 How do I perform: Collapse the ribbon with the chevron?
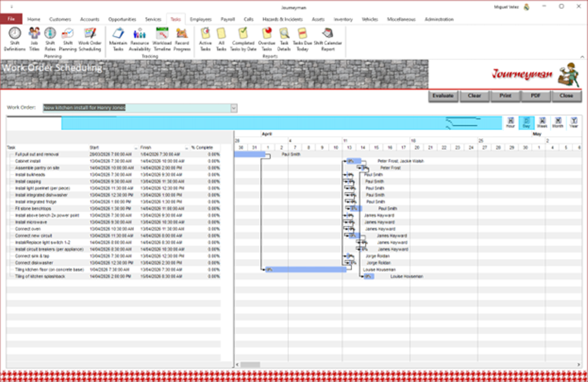582,57
